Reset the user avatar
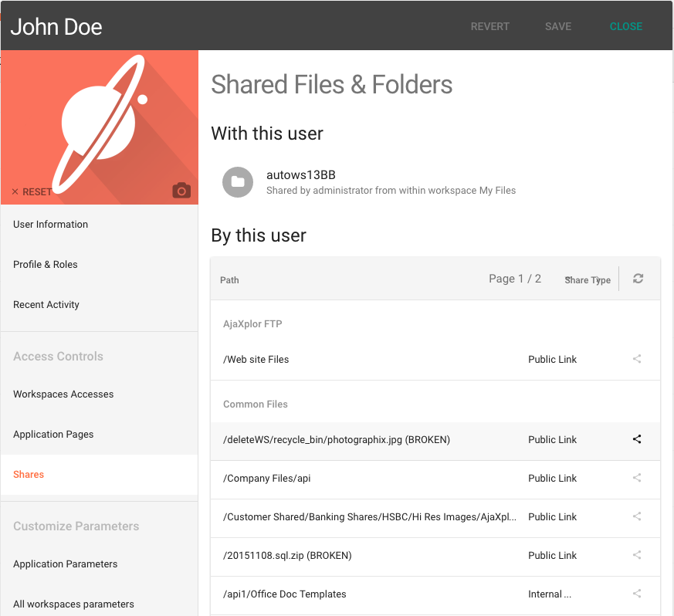The height and width of the screenshot is (616, 674). coord(32,192)
